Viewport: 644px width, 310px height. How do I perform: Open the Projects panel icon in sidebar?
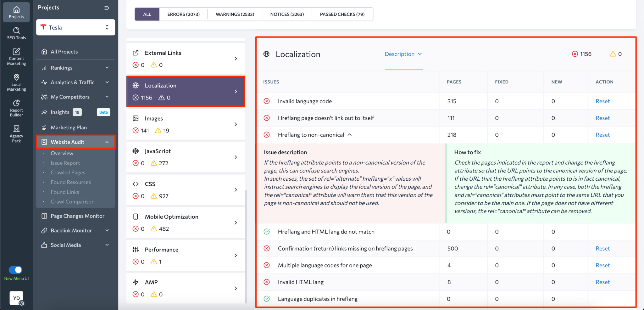[x=16, y=12]
